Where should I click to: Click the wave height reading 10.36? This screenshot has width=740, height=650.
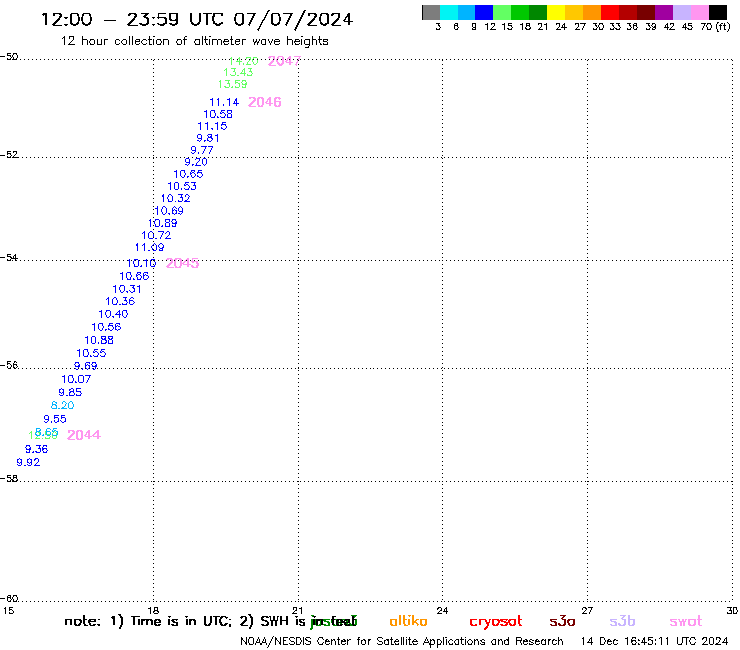click(x=120, y=301)
